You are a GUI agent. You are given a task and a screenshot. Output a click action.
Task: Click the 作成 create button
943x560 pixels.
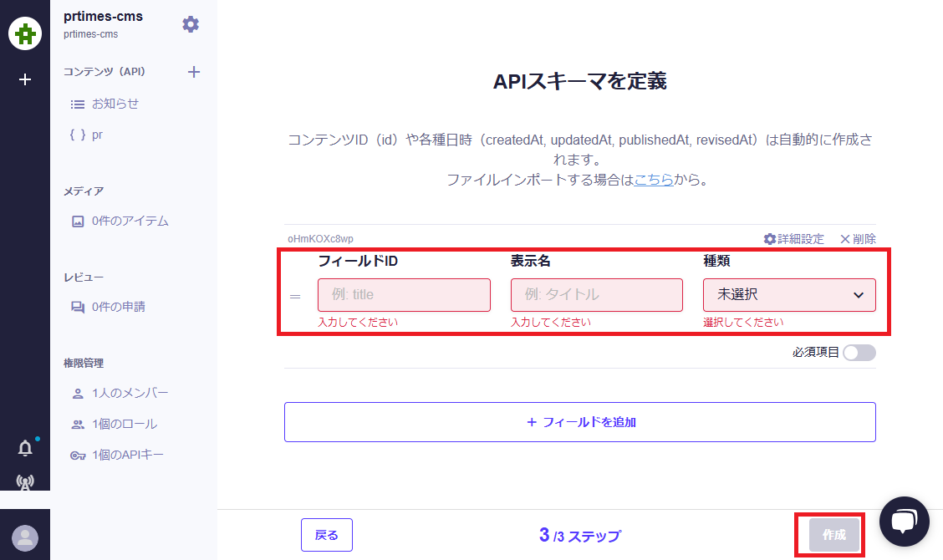click(x=834, y=535)
